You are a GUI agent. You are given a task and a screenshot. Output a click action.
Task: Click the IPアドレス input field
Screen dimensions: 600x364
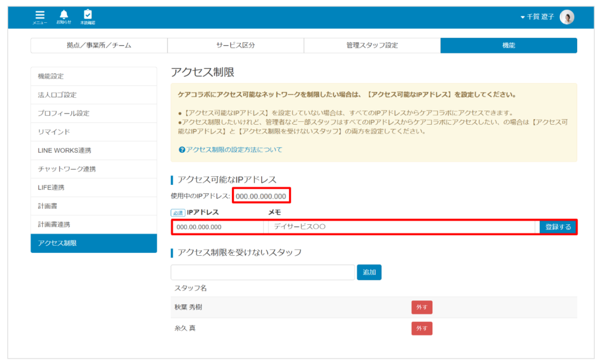(x=217, y=228)
